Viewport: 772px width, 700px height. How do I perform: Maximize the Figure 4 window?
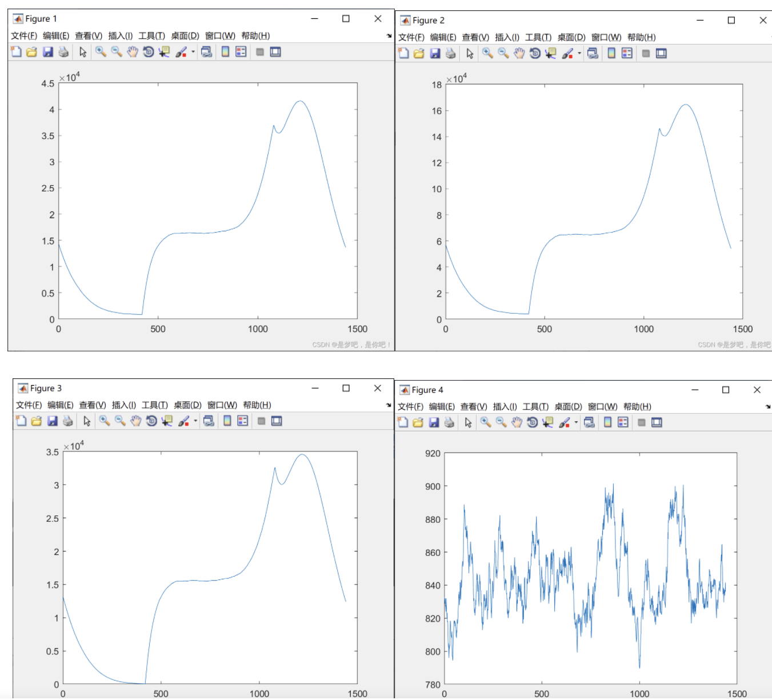tap(726, 390)
